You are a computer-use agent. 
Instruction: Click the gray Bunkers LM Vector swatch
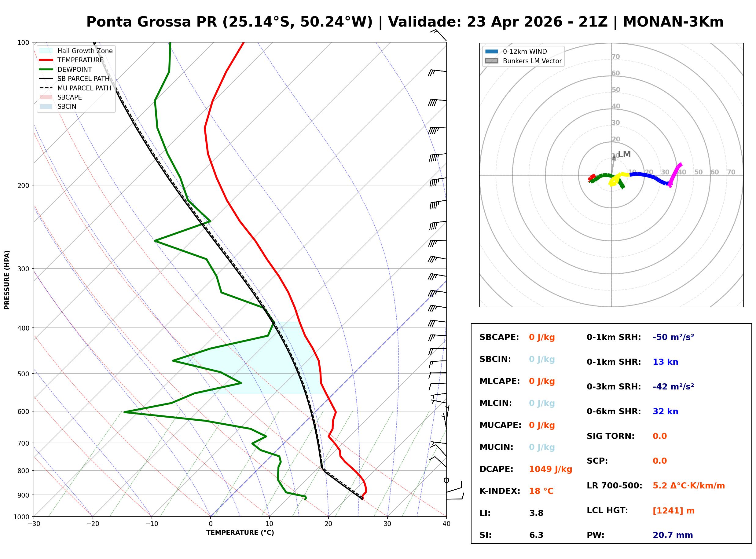click(491, 61)
